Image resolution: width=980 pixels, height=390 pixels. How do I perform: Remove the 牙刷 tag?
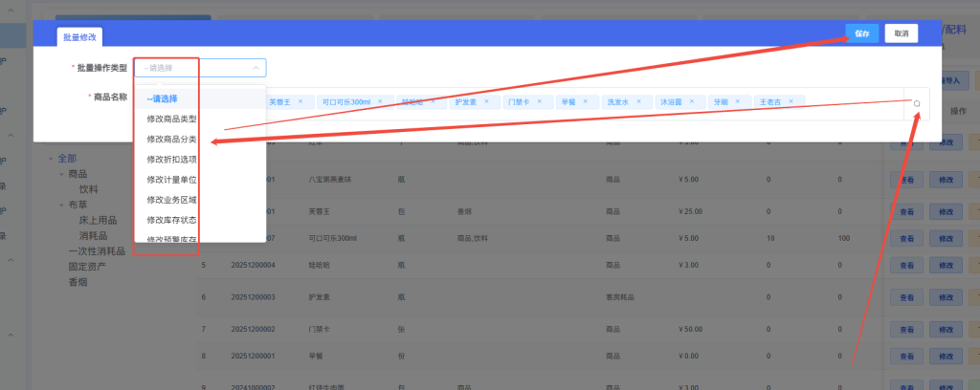point(738,101)
